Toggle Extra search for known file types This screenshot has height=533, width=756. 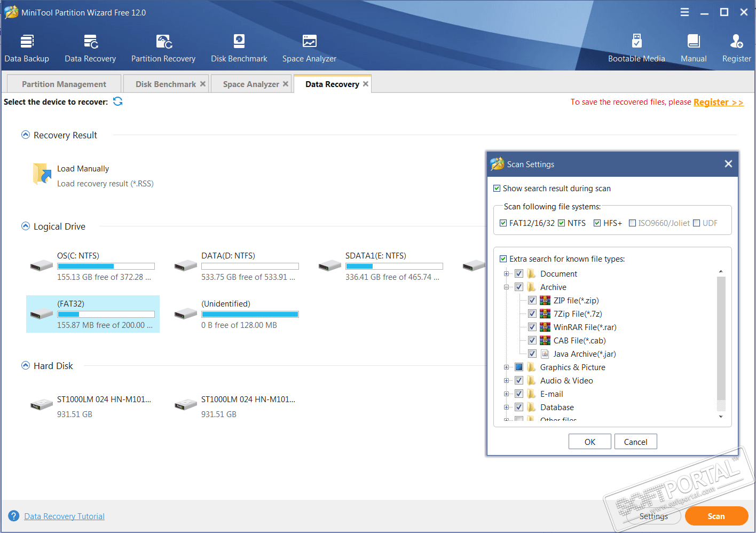[503, 259]
